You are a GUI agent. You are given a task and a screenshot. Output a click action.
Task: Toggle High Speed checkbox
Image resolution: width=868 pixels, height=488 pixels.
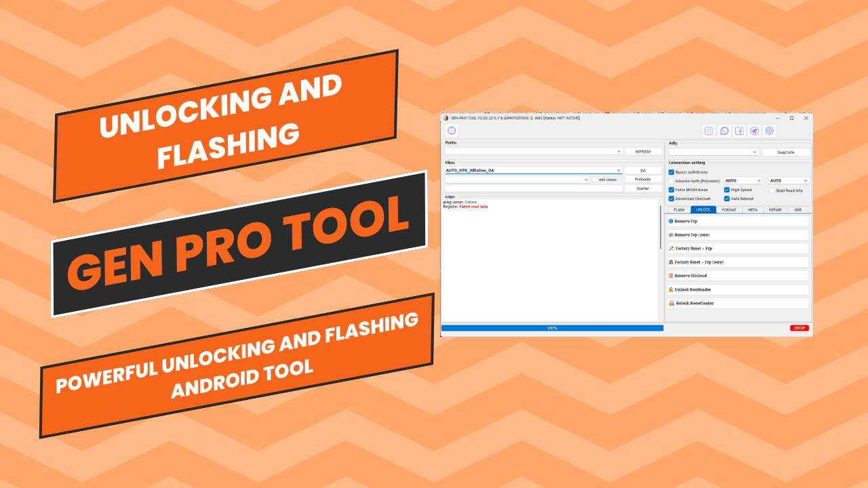(727, 190)
